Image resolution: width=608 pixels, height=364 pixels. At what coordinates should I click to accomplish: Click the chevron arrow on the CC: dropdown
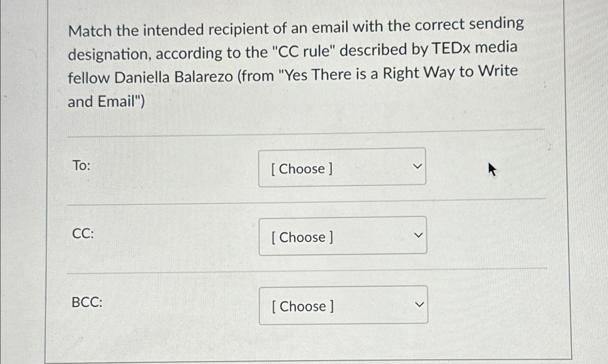tap(419, 234)
